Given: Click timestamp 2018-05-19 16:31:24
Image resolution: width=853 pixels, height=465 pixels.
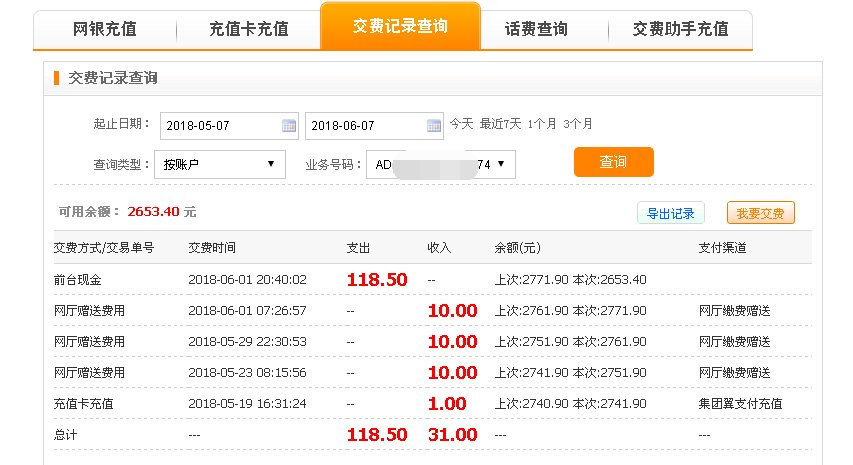Looking at the screenshot, I should [247, 404].
